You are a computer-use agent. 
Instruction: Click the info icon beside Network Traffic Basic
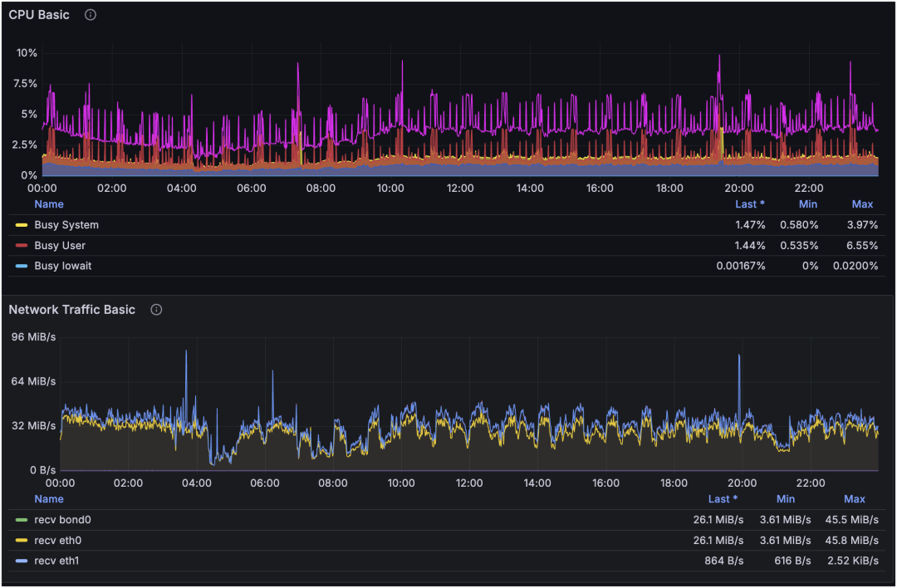point(156,310)
